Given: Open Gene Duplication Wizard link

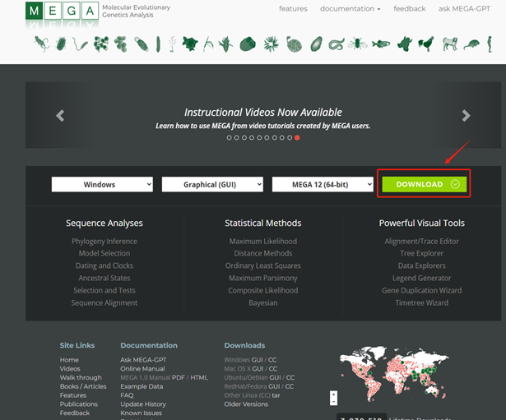Looking at the screenshot, I should (421, 290).
